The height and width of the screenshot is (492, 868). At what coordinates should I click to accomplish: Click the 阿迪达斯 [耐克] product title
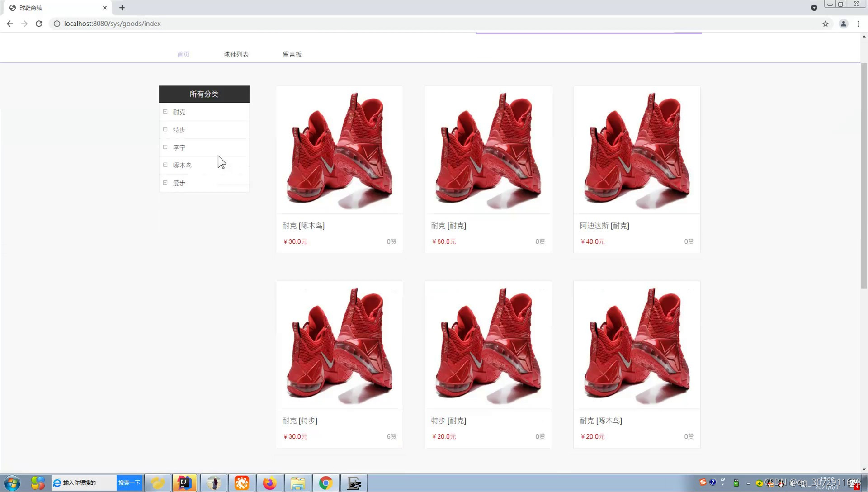pos(604,226)
